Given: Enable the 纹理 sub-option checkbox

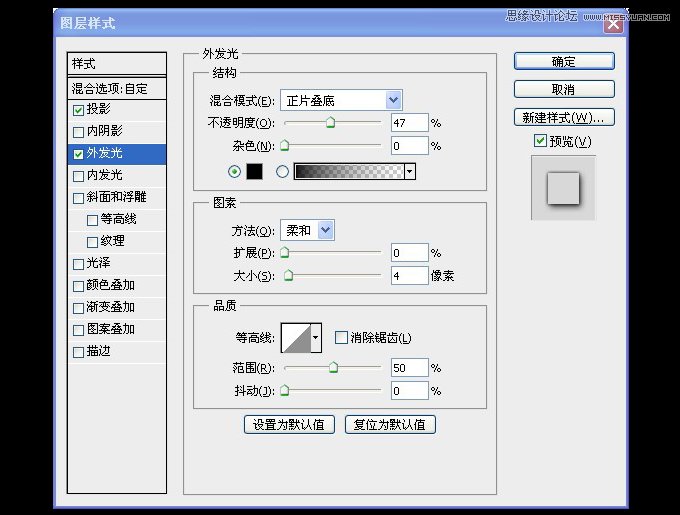Looking at the screenshot, I should (x=92, y=242).
